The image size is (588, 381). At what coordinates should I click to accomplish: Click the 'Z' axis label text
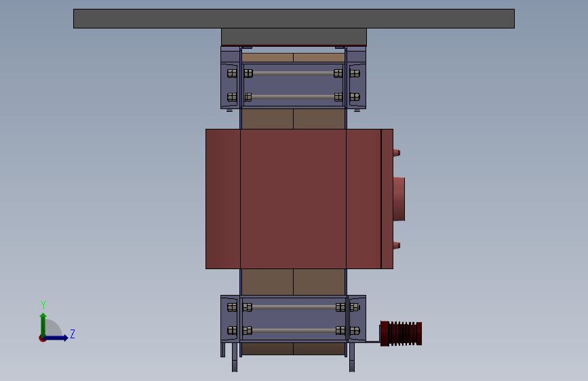73,334
